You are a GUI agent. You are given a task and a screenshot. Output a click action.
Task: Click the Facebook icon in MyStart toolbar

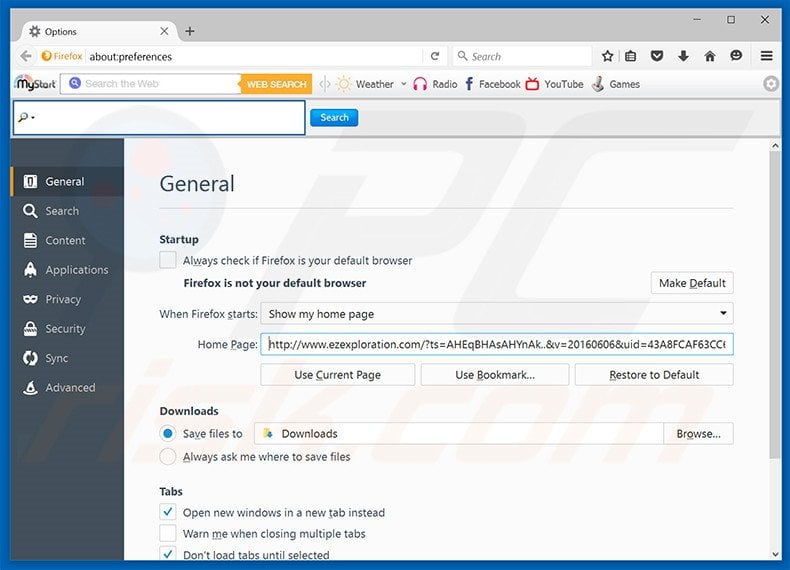(x=469, y=84)
